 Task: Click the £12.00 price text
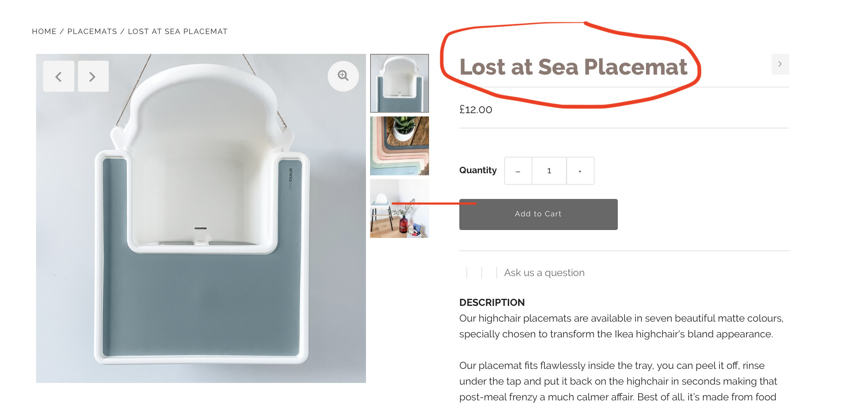[x=475, y=110]
